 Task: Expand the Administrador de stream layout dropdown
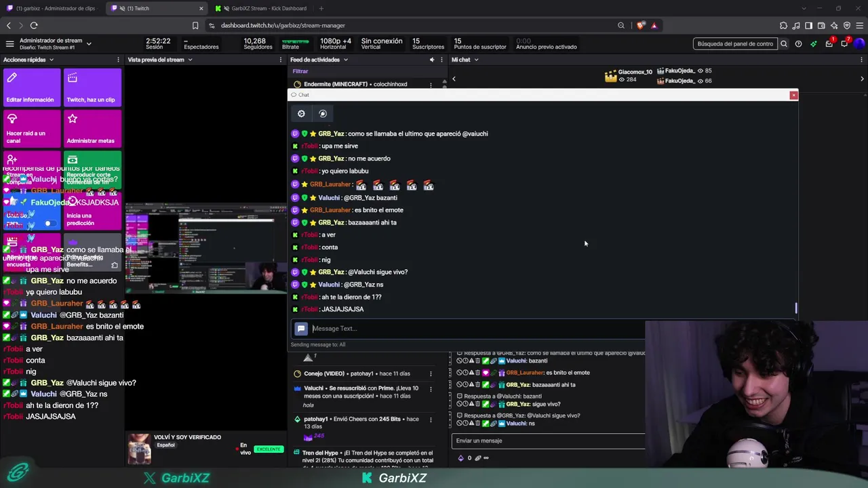[89, 44]
